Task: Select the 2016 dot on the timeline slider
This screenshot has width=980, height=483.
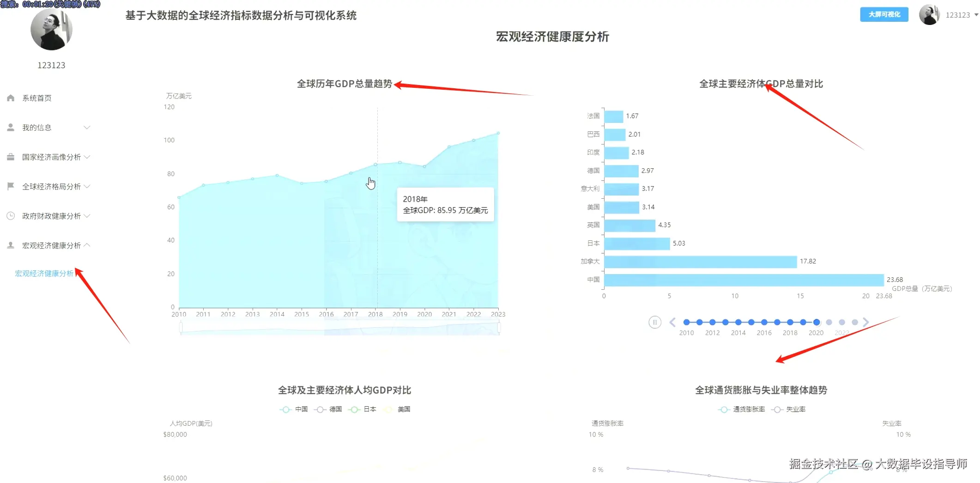Action: click(x=764, y=322)
